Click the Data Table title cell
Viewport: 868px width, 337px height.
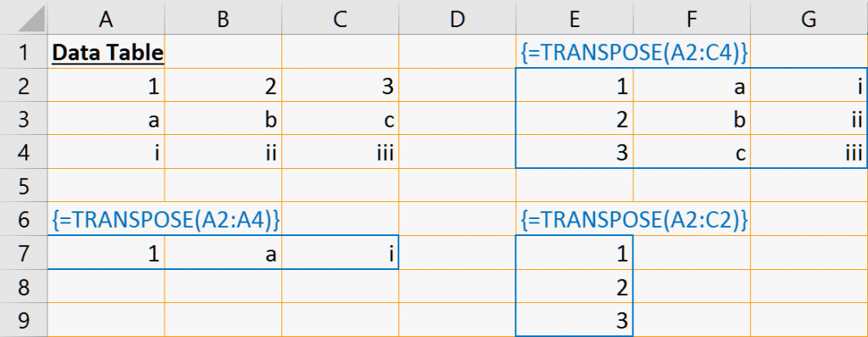pyautogui.click(x=106, y=52)
